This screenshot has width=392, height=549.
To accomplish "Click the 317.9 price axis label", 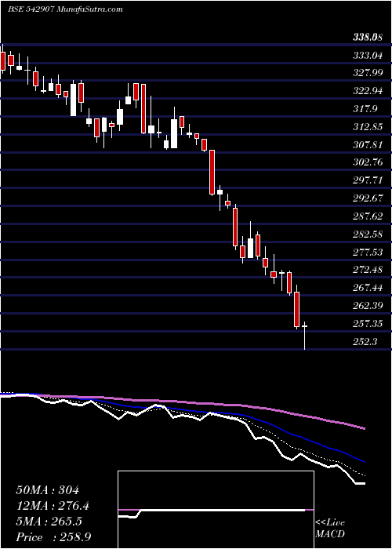I will [365, 108].
